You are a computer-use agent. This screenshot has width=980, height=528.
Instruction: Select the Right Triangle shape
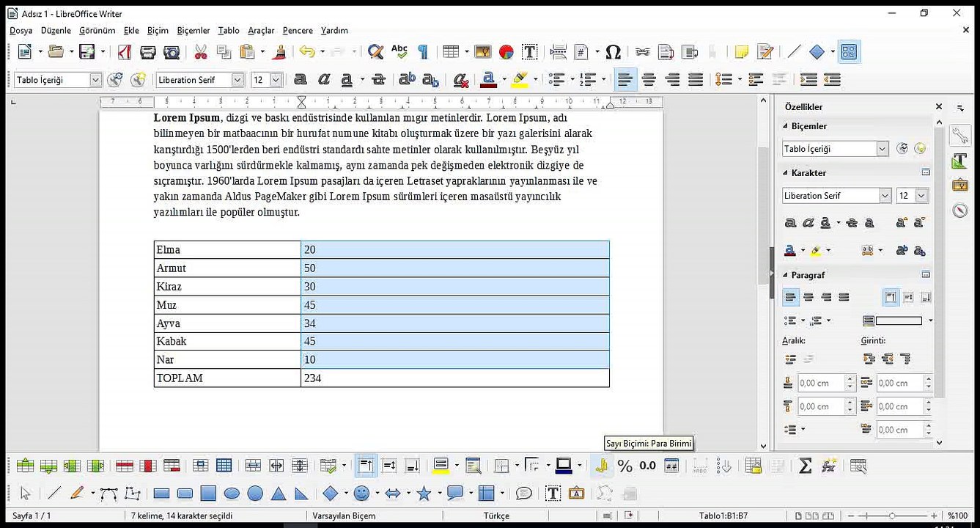tap(301, 494)
